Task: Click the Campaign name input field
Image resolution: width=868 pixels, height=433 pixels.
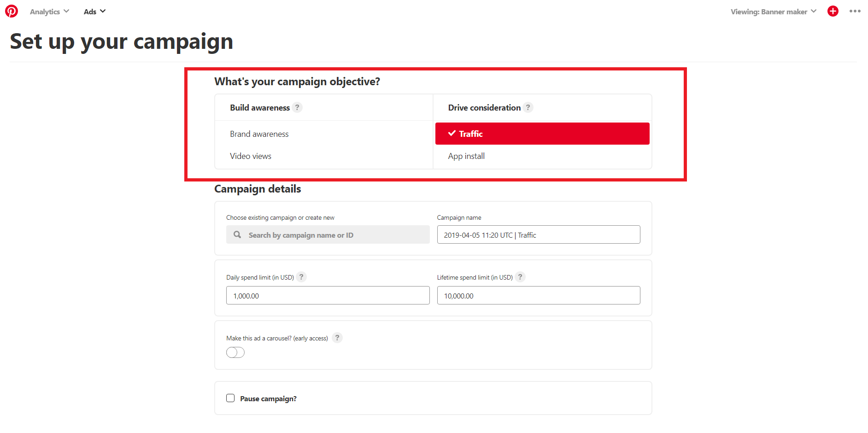Action: click(x=539, y=234)
